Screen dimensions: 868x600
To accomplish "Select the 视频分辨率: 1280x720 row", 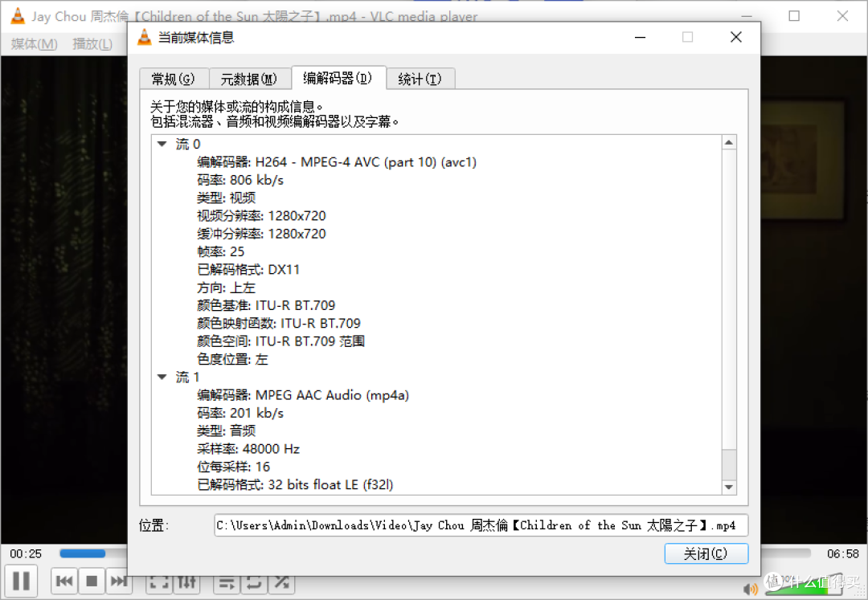I will [261, 216].
